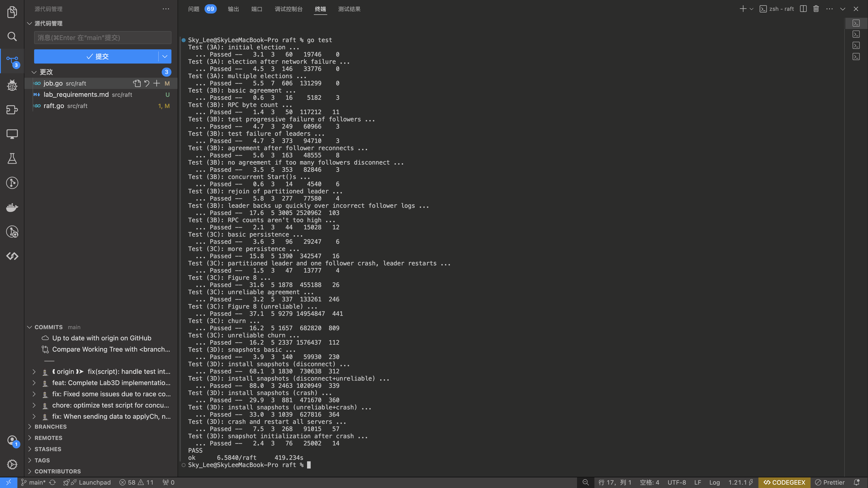This screenshot has height=488, width=868.
Task: Open the Explorer files icon
Action: (12, 12)
